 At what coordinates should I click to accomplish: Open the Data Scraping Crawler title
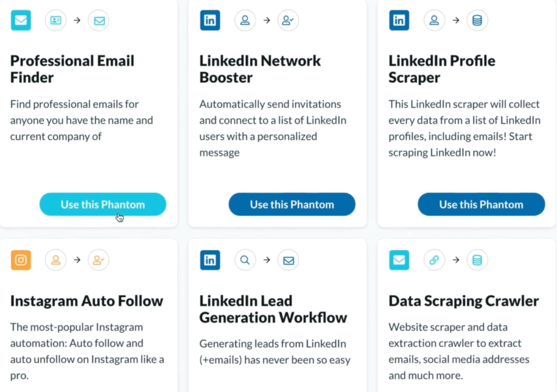tap(463, 301)
